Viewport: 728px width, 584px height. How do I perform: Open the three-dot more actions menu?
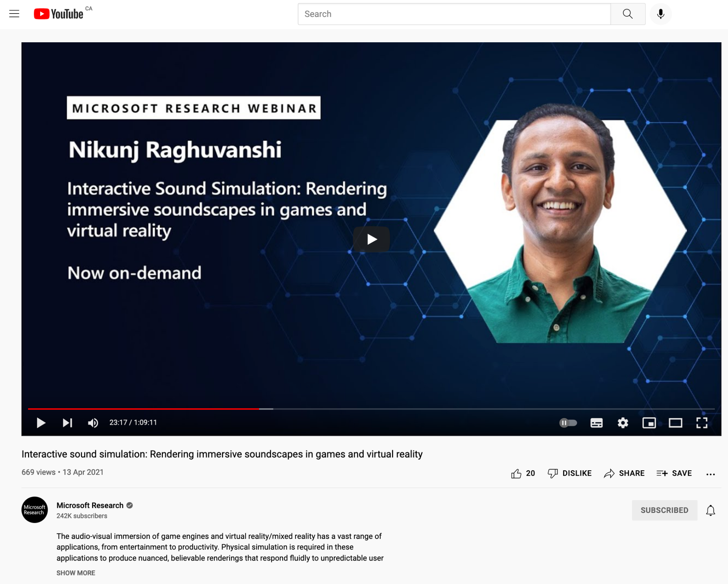point(710,474)
